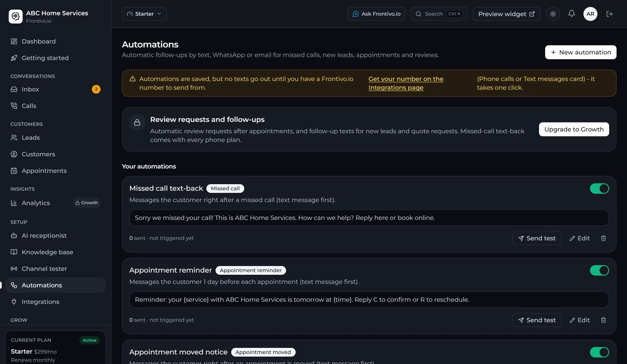Open Knowledge base
Viewport: 627px width, 364px height.
click(56, 252)
